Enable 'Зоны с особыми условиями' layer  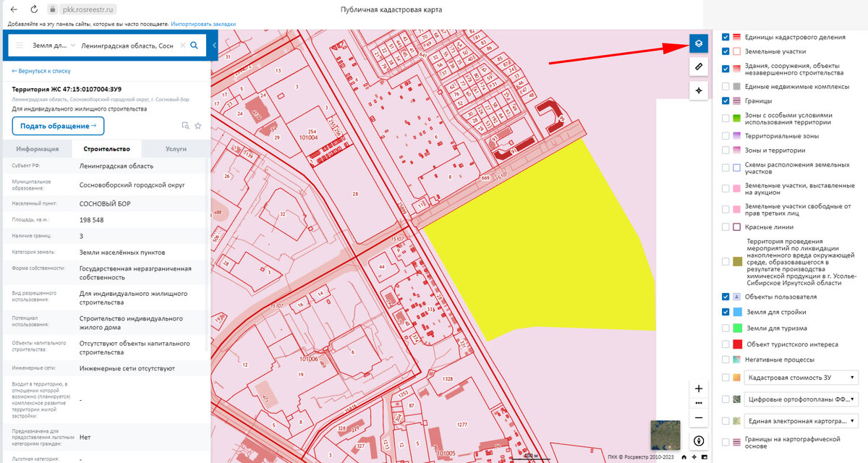click(726, 119)
